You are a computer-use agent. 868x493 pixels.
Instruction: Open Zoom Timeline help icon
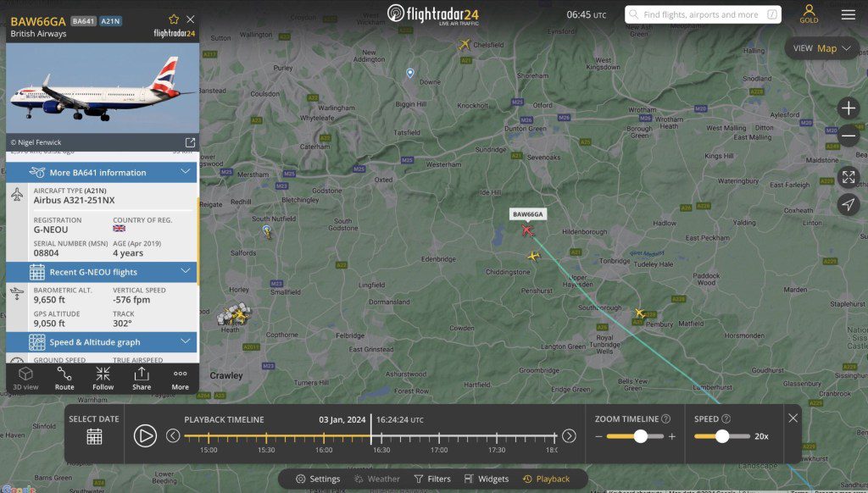(666, 418)
